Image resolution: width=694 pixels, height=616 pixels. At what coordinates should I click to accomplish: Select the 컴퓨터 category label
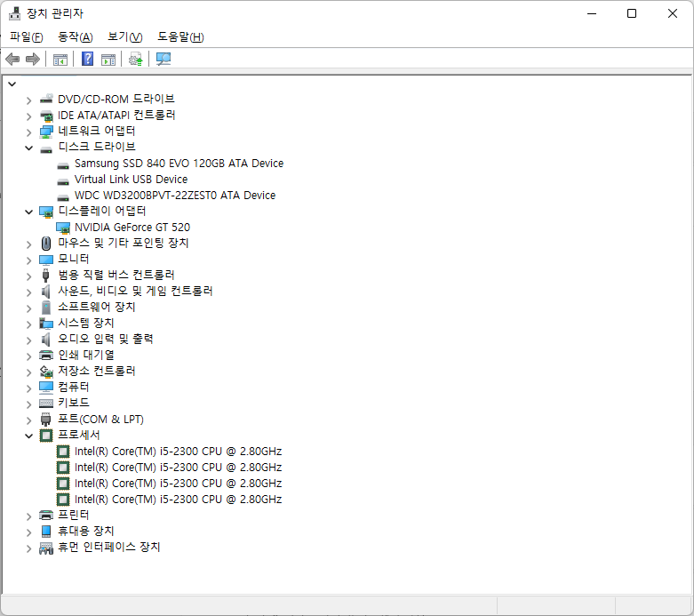pos(74,387)
